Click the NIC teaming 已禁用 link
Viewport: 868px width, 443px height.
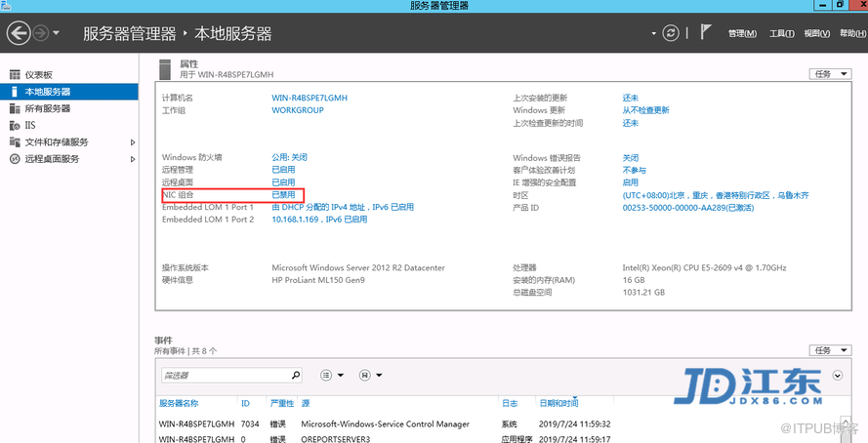tap(283, 195)
